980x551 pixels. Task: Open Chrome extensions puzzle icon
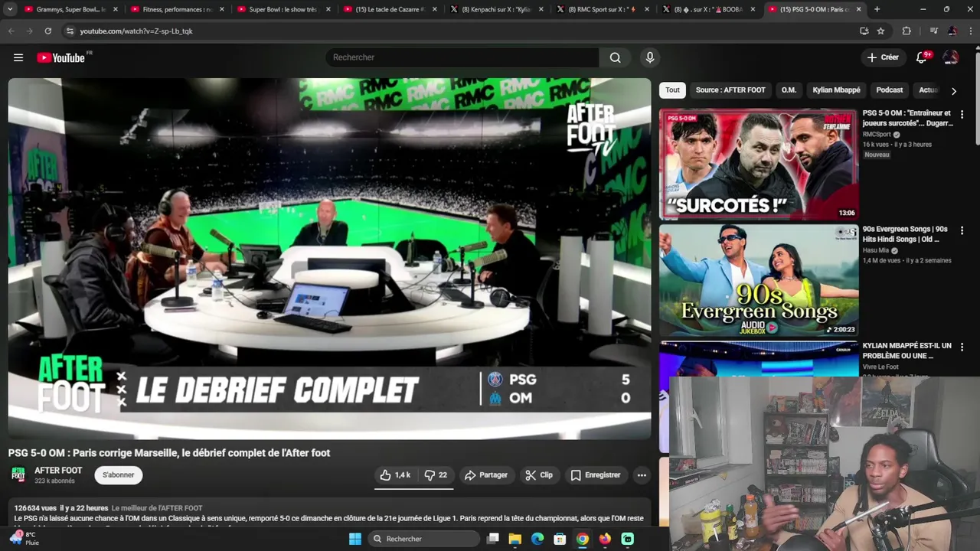906,31
